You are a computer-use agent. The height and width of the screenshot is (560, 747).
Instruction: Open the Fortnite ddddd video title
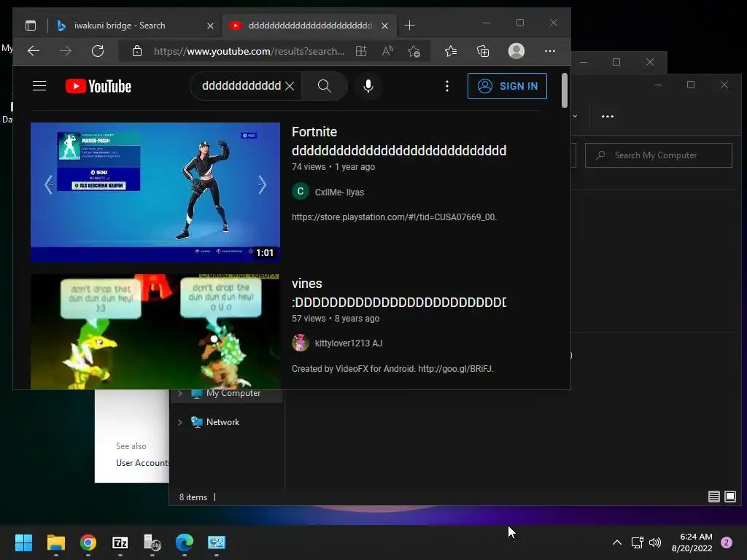pos(399,141)
